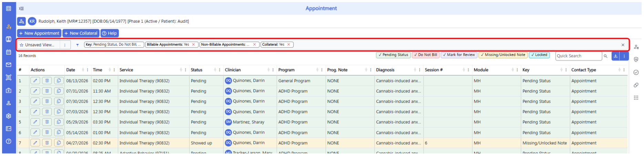Open the Date column menu
The height and width of the screenshot is (156, 644).
(88, 70)
